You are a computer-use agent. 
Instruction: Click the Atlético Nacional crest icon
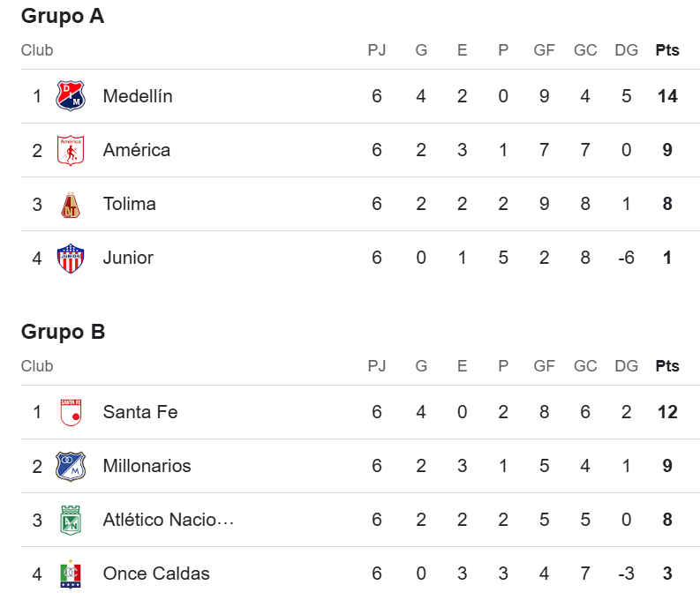tap(71, 521)
